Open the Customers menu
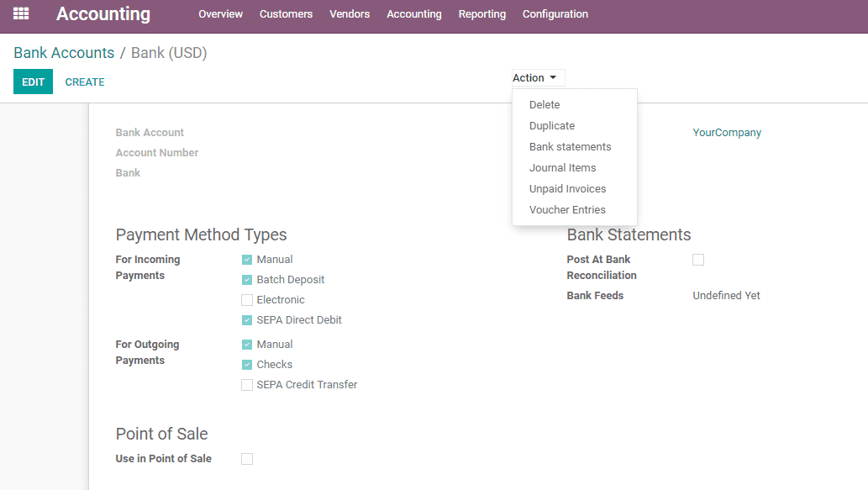 pyautogui.click(x=286, y=13)
